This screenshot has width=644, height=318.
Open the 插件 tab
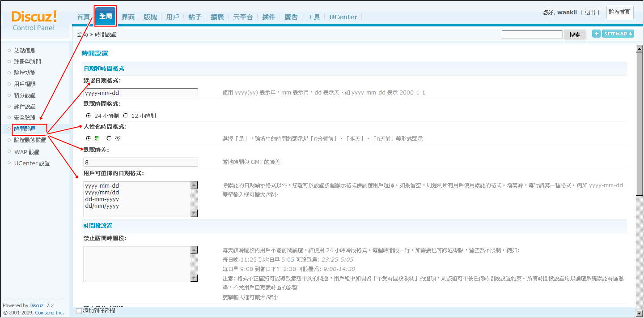269,17
